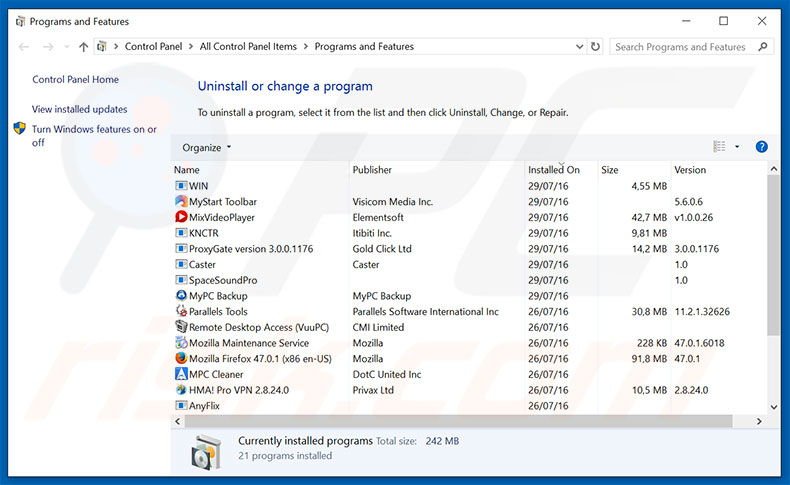
Task: Navigate to All Control Panel Items breadcrumb
Action: pos(248,46)
